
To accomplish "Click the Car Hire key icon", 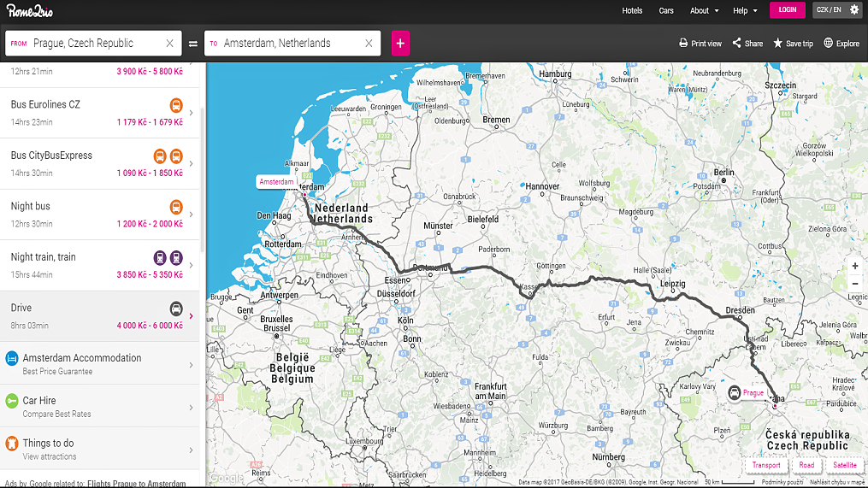I will click(12, 401).
